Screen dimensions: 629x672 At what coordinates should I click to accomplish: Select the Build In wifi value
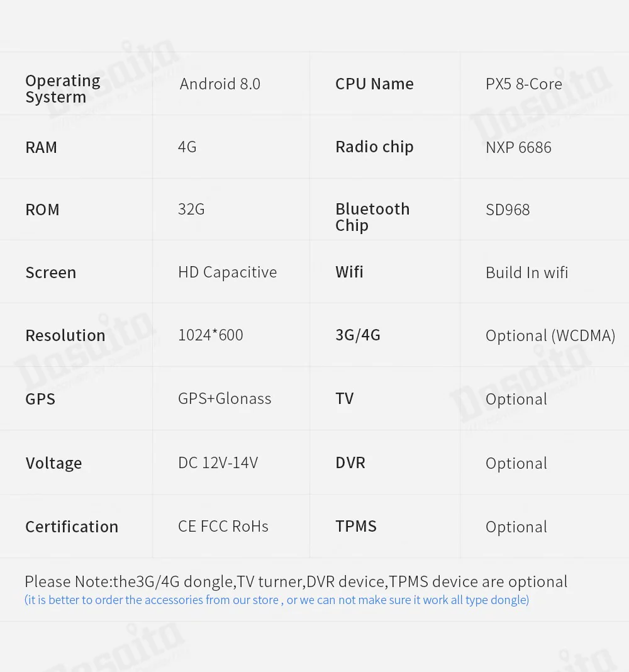[x=526, y=273]
